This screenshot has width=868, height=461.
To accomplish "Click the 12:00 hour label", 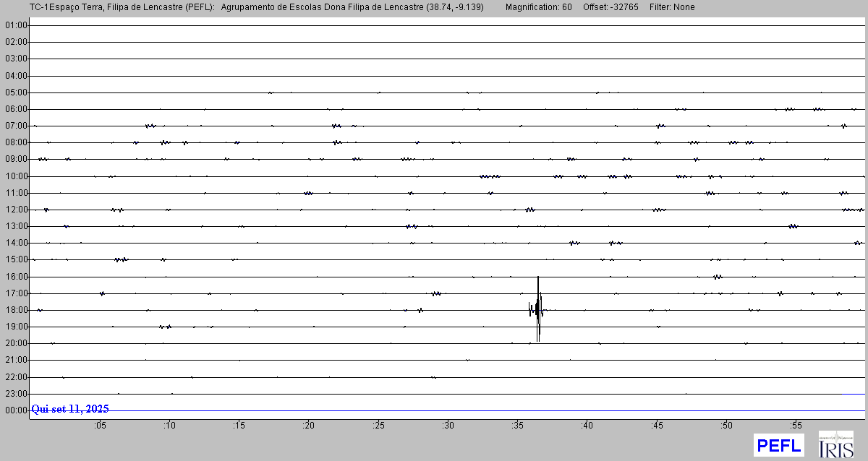I will click(16, 210).
